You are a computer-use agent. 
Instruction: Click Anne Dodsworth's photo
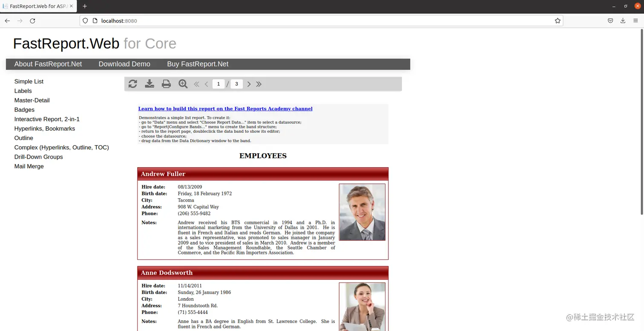[x=362, y=306]
